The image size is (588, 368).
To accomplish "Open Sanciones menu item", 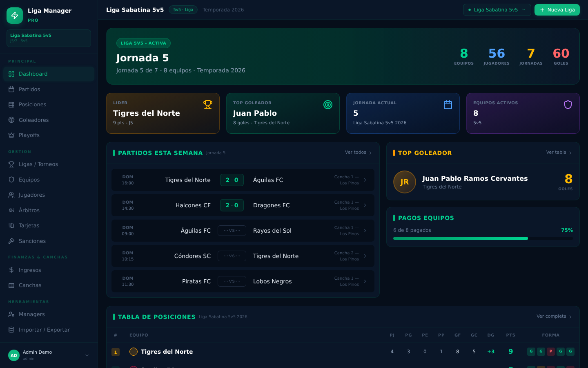I will [49, 241].
